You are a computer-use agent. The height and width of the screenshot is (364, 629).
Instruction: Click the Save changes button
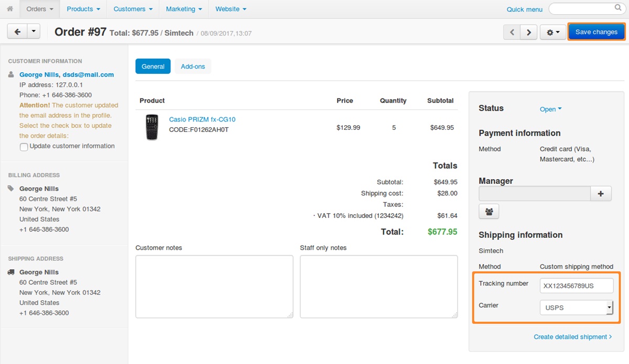coord(596,32)
